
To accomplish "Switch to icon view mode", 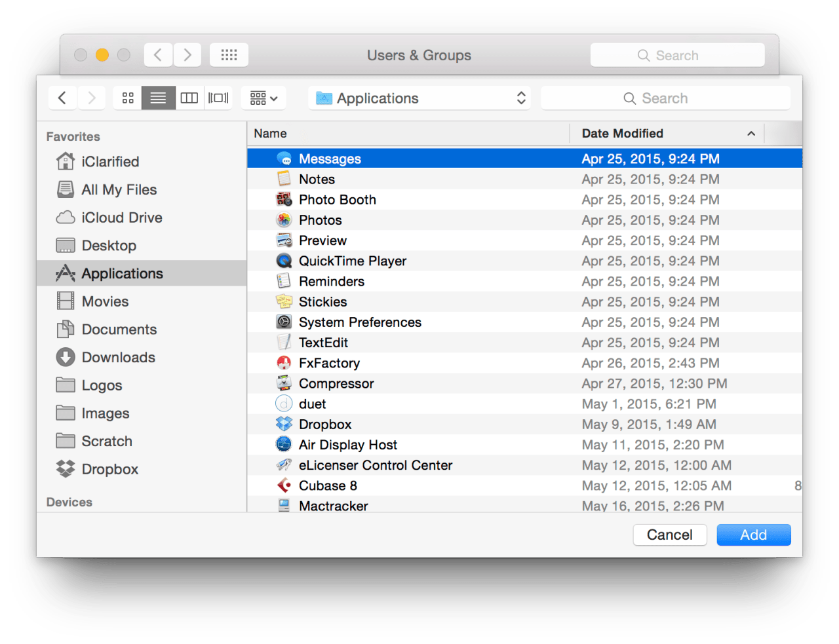I will [x=127, y=98].
